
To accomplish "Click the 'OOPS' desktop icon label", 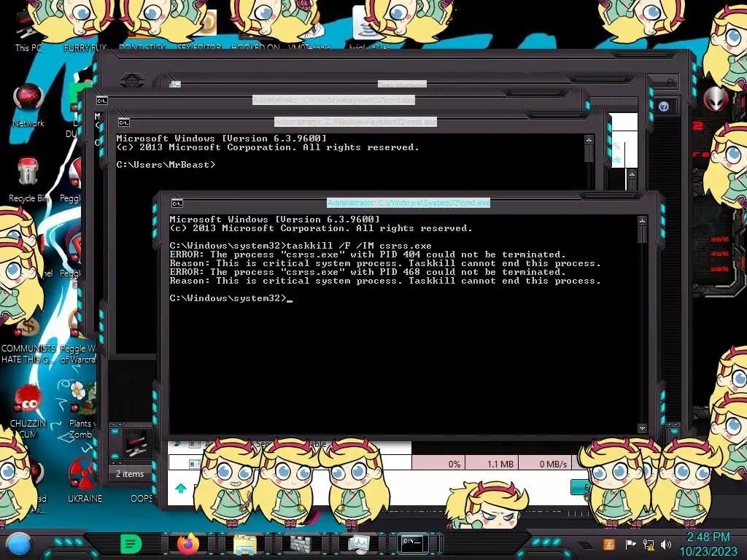I will (x=142, y=498).
